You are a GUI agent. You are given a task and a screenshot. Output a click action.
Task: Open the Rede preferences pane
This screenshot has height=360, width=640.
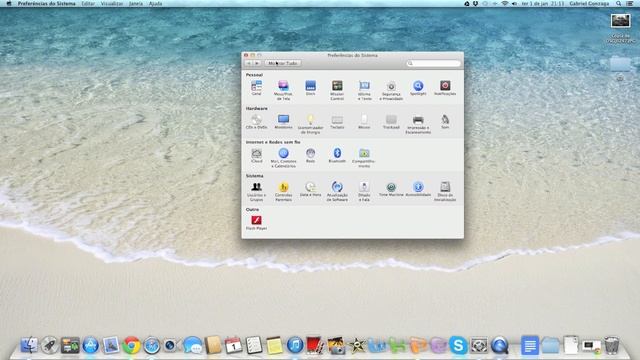310,156
